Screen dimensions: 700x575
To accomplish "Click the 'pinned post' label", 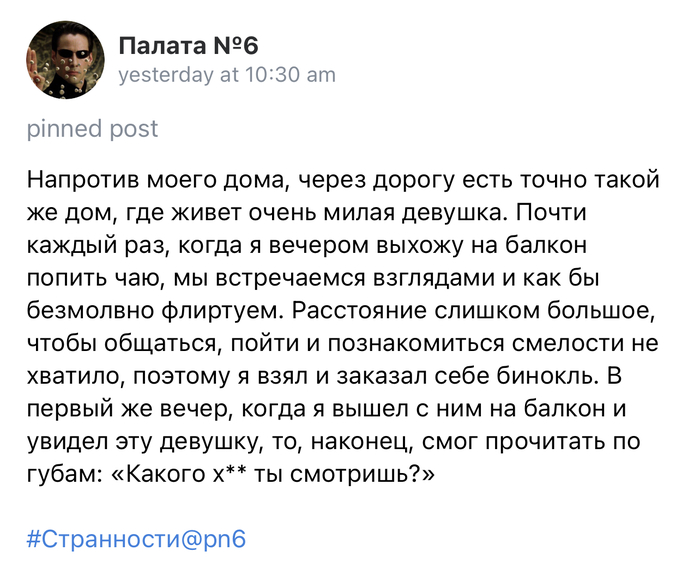I will point(92,129).
